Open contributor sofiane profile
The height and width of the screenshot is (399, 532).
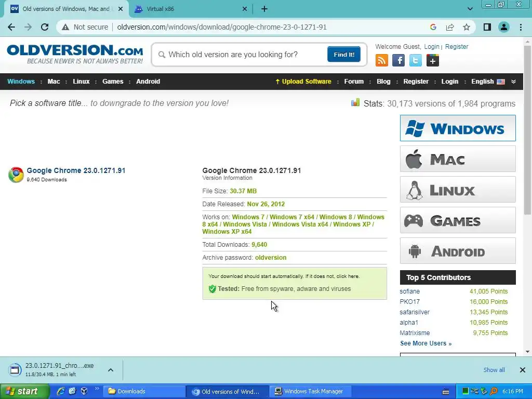tap(409, 291)
